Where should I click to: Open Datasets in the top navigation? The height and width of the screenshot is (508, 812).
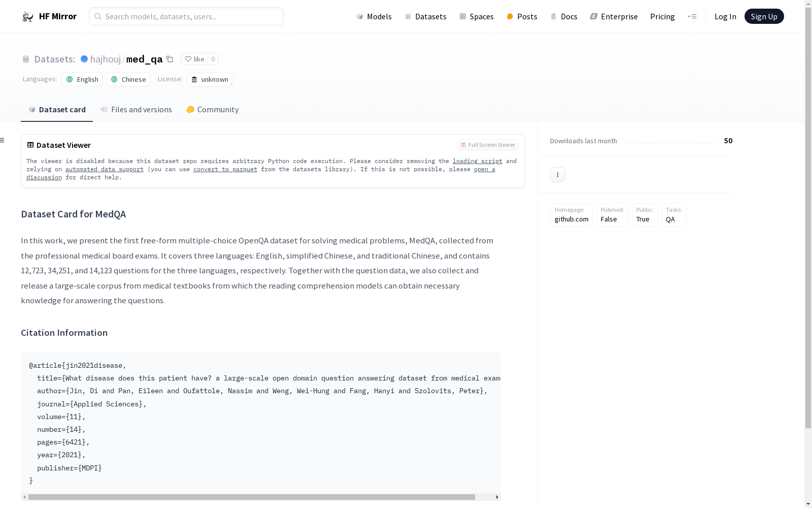[x=425, y=16]
